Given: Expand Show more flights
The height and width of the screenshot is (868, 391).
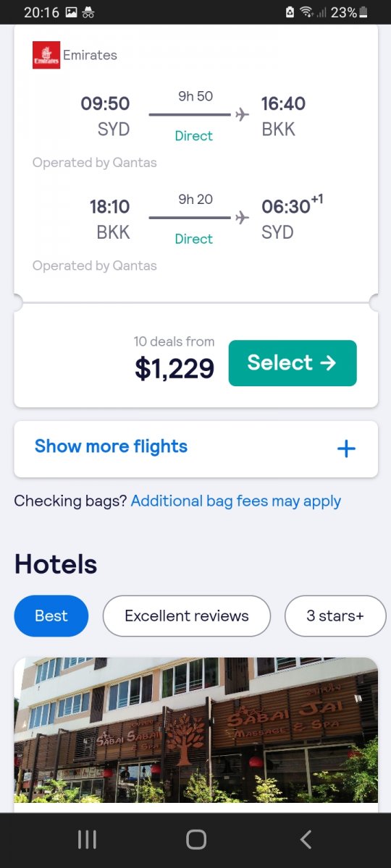Looking at the screenshot, I should pos(196,449).
